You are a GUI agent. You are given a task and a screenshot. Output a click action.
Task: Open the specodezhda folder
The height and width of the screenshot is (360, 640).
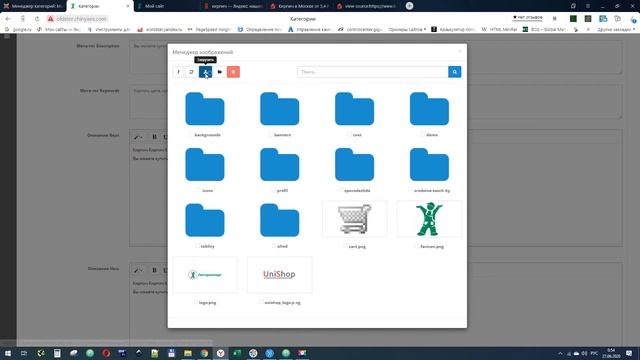click(354, 165)
